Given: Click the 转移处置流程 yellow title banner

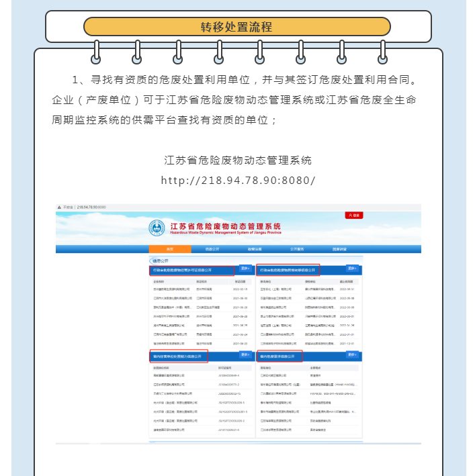Looking at the screenshot, I should [237, 27].
